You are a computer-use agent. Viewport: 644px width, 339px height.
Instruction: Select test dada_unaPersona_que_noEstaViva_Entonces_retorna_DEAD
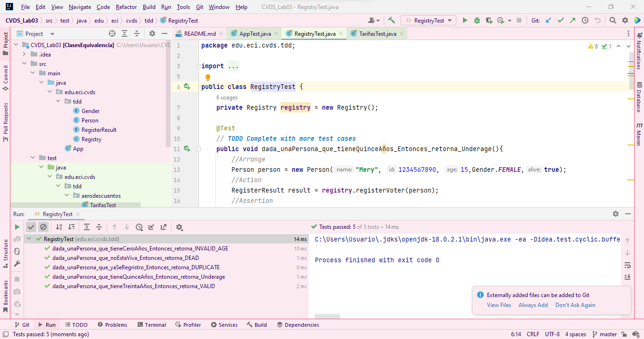tap(125, 258)
